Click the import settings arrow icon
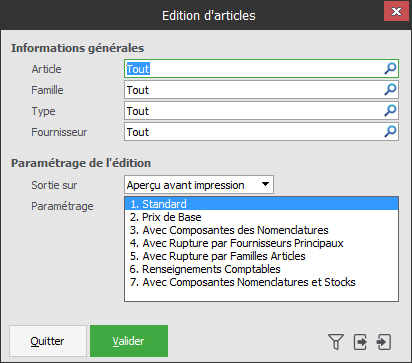The width and height of the screenshot is (412, 363). click(x=384, y=342)
